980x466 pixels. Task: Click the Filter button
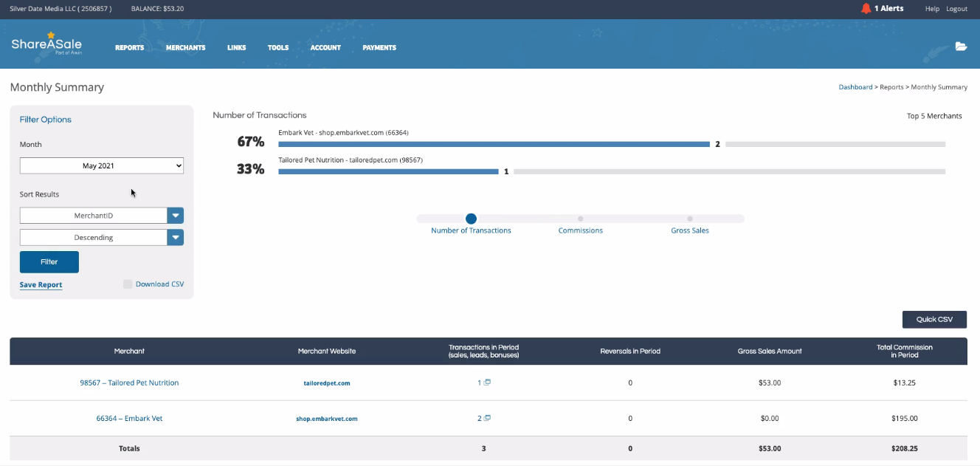[49, 262]
